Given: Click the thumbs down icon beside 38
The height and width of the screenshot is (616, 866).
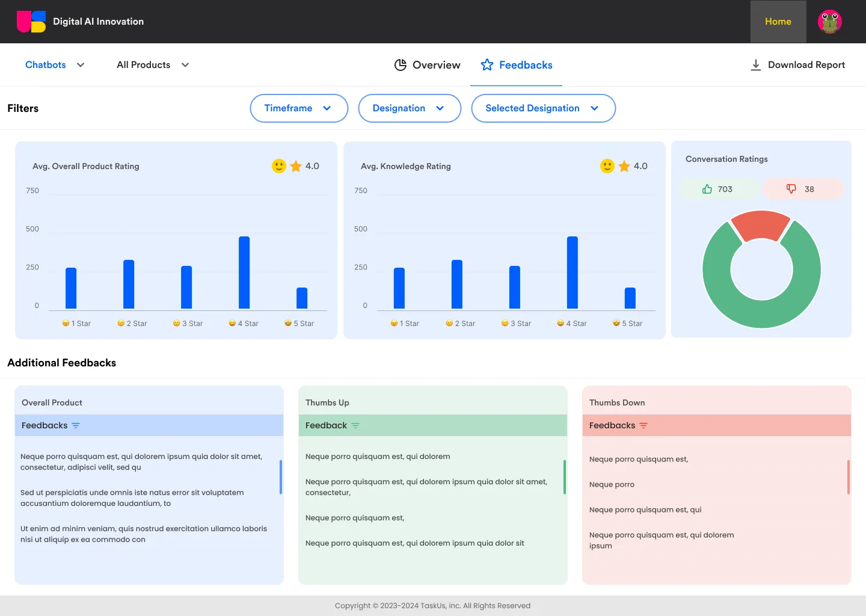Looking at the screenshot, I should click(791, 189).
